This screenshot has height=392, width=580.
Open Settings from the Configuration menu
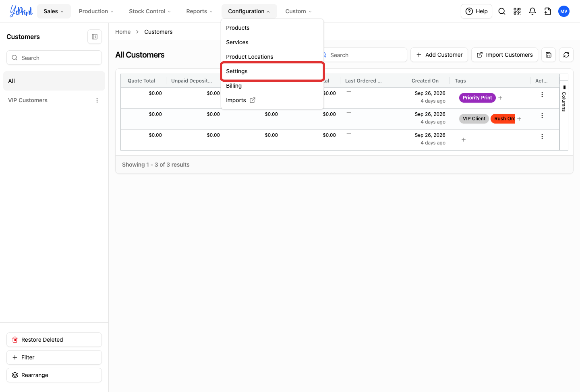coord(272,71)
